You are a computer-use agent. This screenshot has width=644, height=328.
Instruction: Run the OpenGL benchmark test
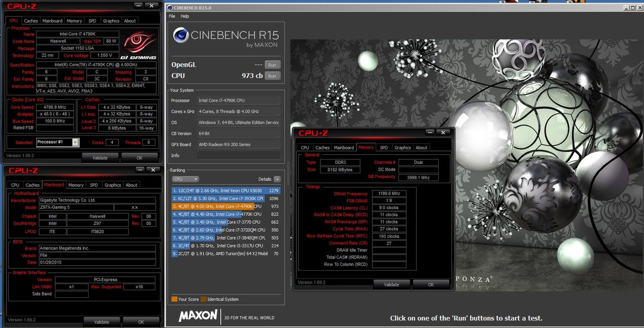pos(272,65)
